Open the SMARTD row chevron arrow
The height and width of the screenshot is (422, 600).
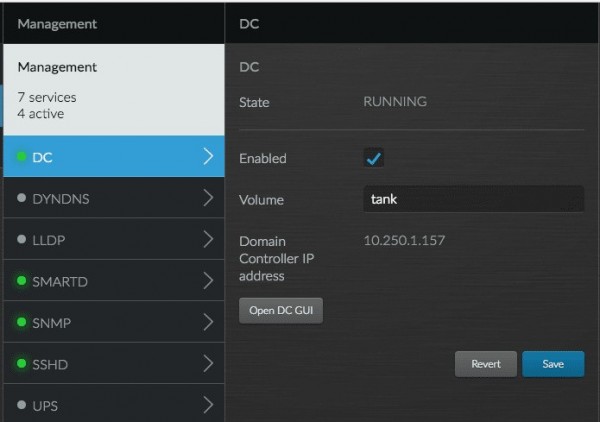[x=208, y=281]
